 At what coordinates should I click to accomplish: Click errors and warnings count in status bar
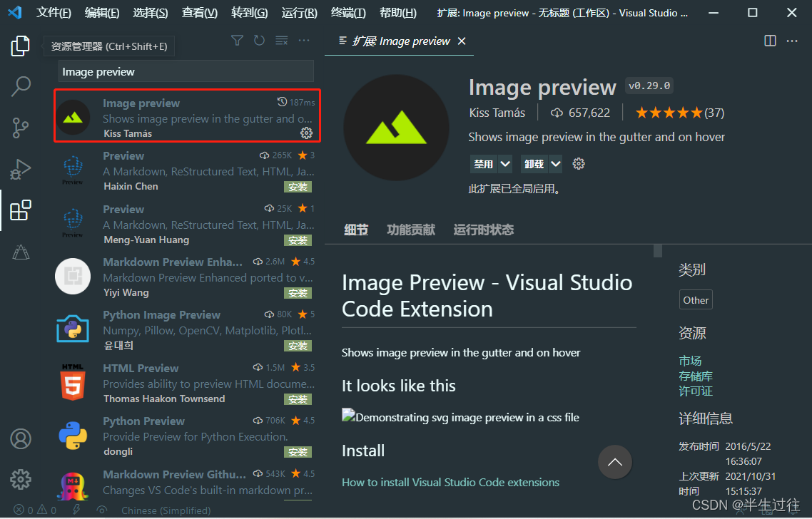35,510
